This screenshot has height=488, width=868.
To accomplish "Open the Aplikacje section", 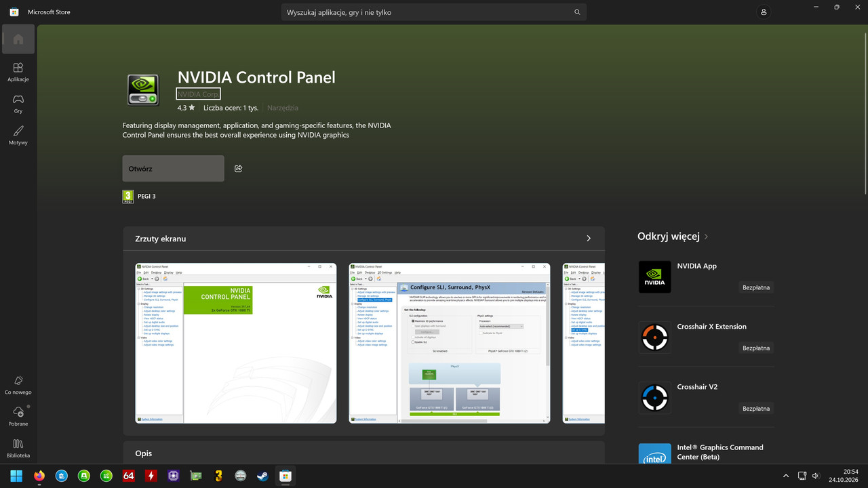I will tap(18, 72).
